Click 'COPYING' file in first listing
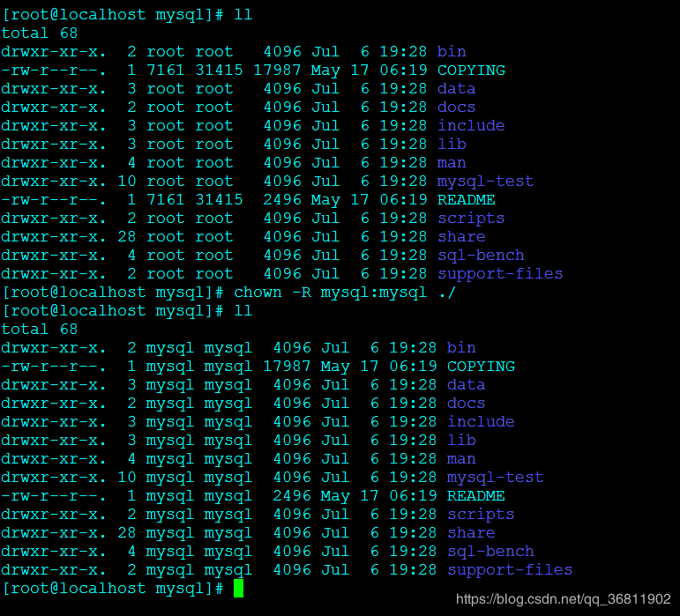This screenshot has width=680, height=616. point(471,70)
